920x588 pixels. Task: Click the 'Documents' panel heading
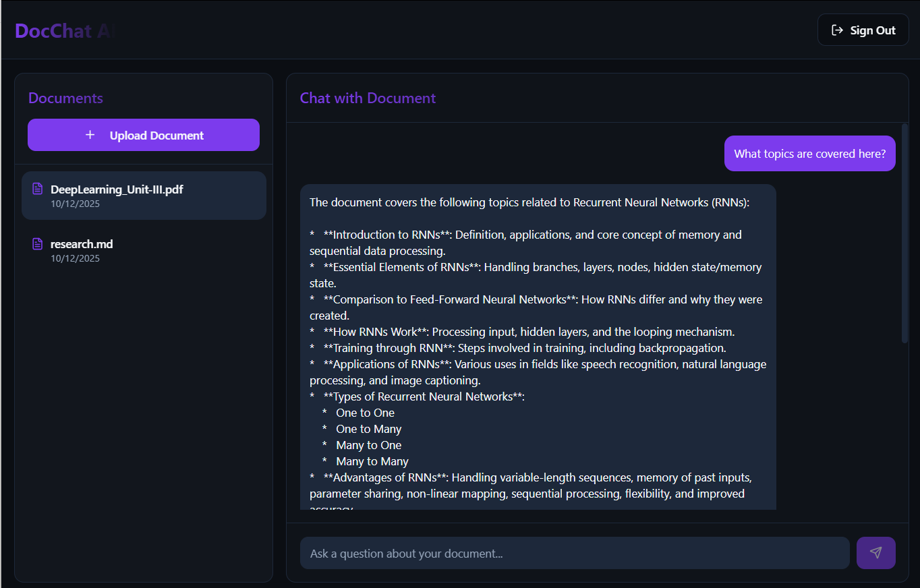pyautogui.click(x=65, y=98)
